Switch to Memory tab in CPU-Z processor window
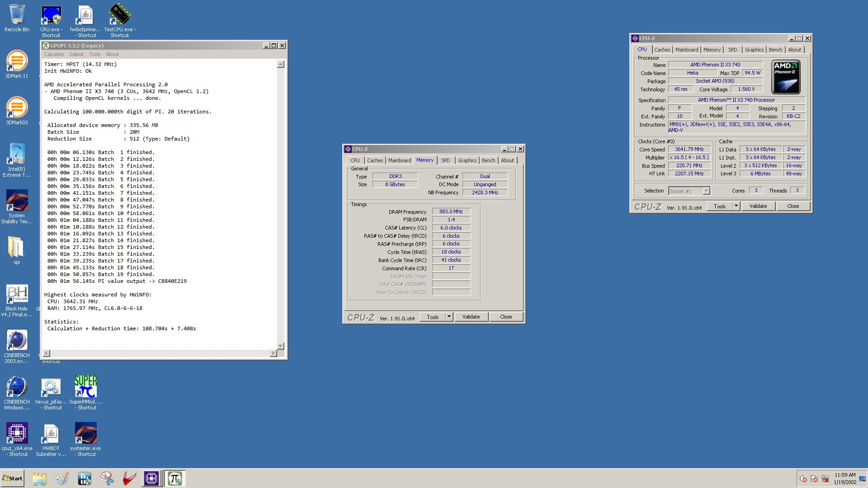 pos(712,50)
